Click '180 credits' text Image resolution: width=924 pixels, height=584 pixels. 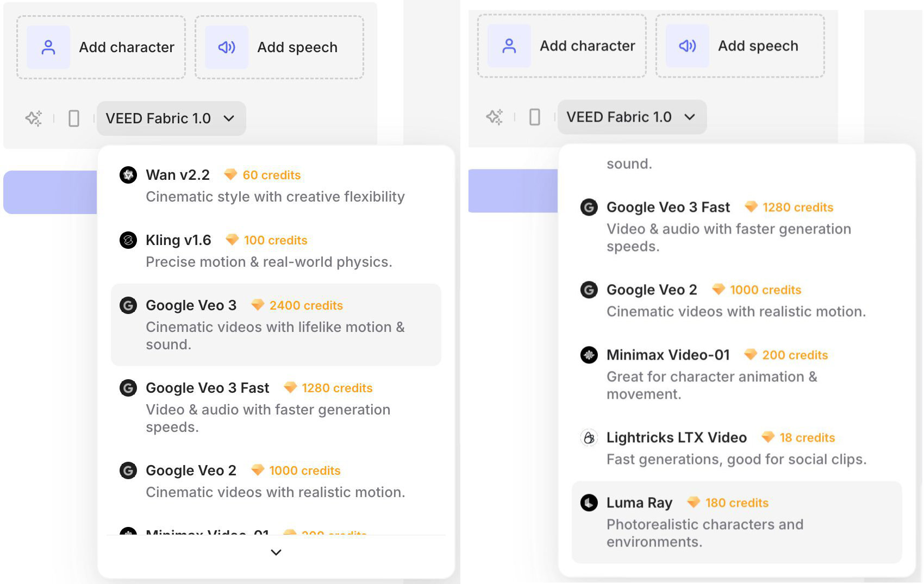737,503
